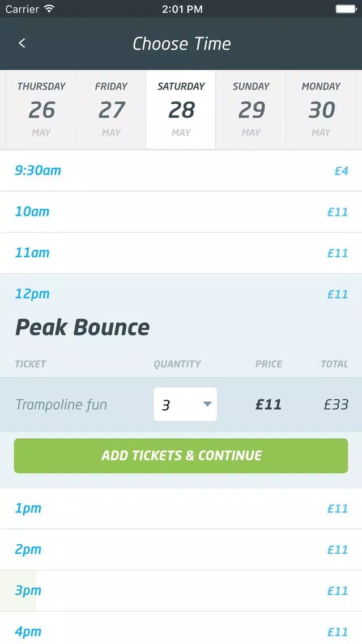The width and height of the screenshot is (362, 644).
Task: Collapse the 12pm time slot header
Action: click(181, 294)
